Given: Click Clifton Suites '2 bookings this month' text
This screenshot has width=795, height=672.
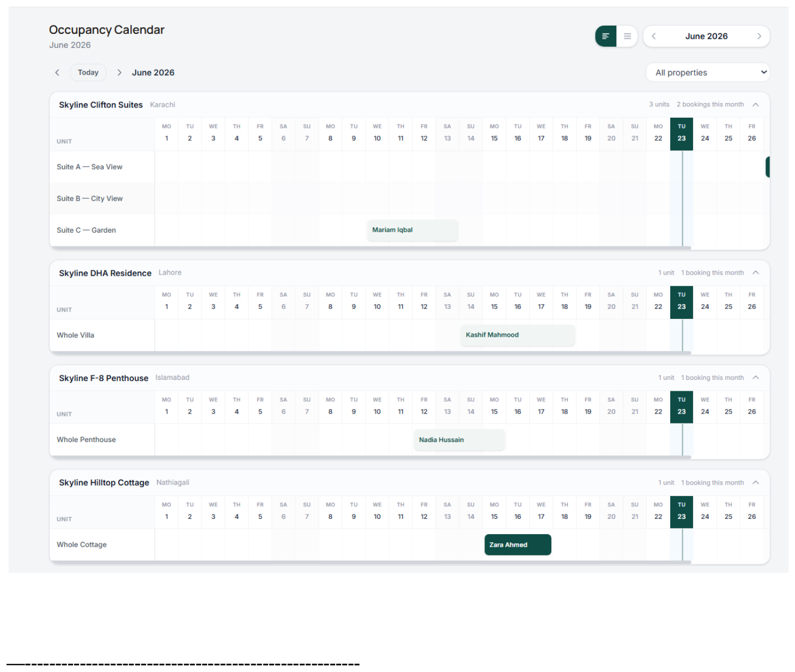Looking at the screenshot, I should tap(710, 105).
